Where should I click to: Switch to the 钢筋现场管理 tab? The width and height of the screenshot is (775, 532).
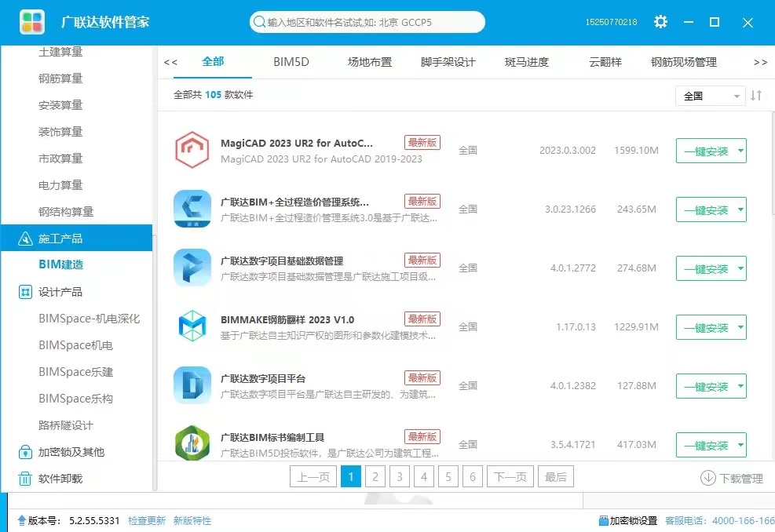[x=684, y=62]
